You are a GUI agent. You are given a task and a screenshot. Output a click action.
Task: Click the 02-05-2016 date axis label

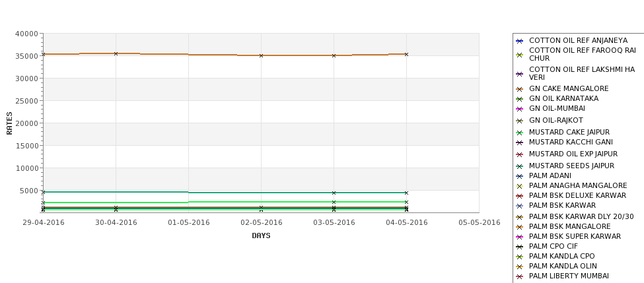pyautogui.click(x=261, y=223)
